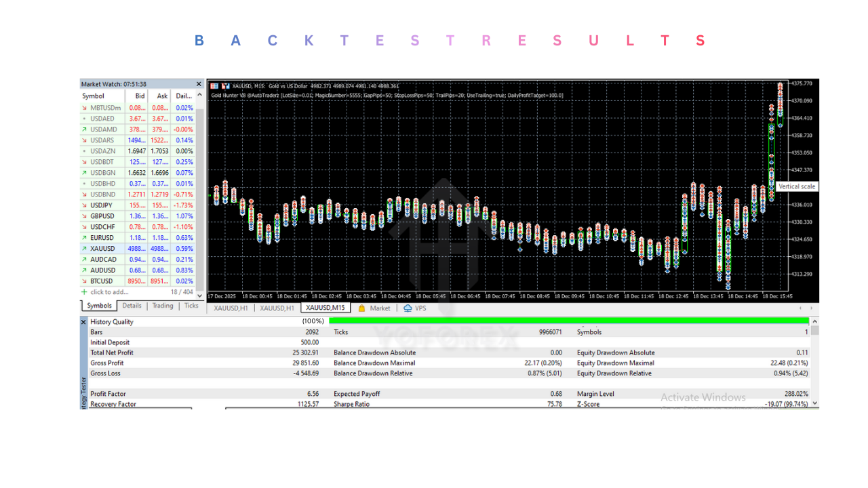This screenshot has width=868, height=488.
Task: Click the red down arrow beside MBTUSDm
Action: [x=84, y=108]
